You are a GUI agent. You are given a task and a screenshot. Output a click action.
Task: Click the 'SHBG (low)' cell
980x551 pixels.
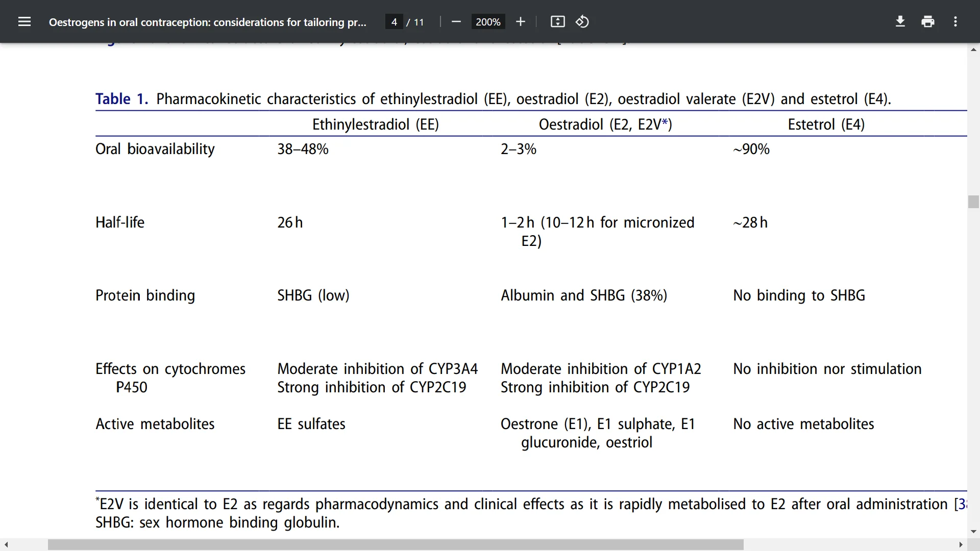coord(313,295)
